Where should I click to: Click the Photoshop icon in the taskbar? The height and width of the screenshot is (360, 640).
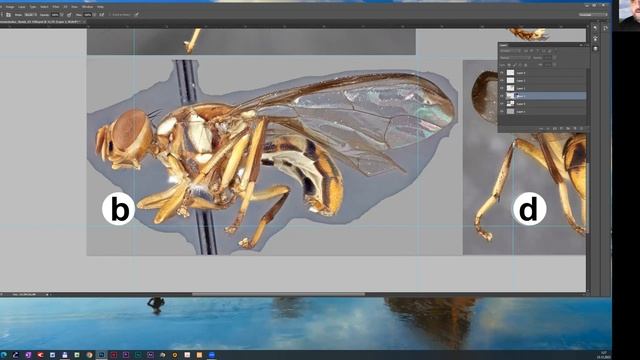coord(102,355)
